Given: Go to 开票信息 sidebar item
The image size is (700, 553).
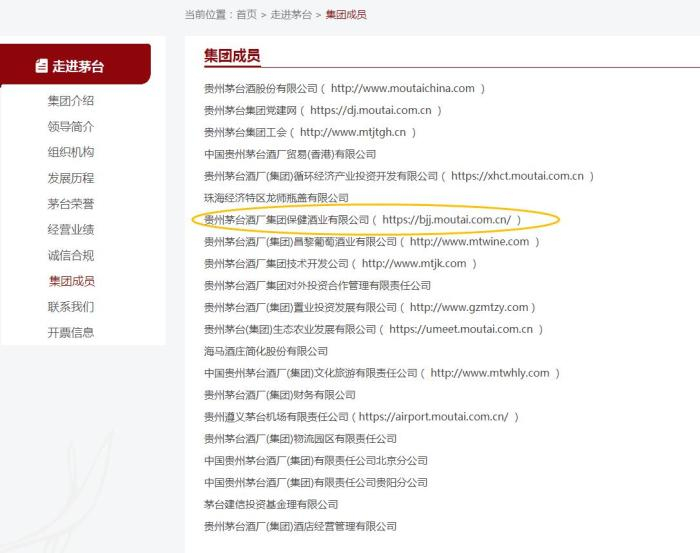Looking at the screenshot, I should (x=71, y=333).
